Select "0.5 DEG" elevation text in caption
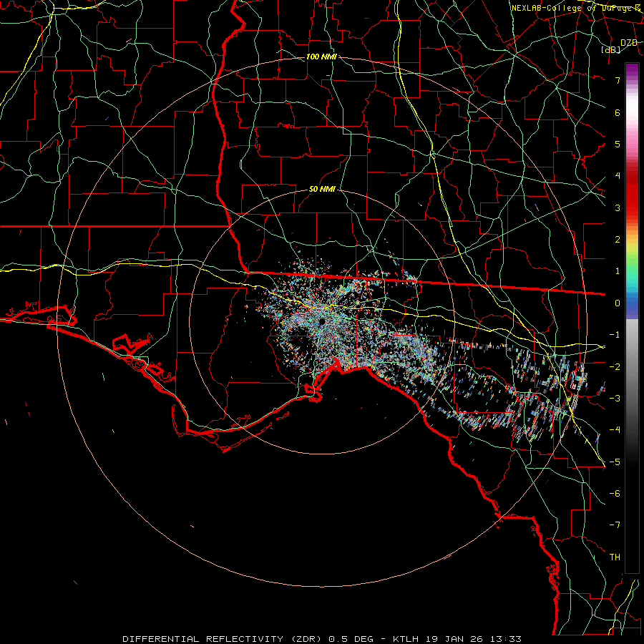The image size is (644, 644). tap(351, 639)
